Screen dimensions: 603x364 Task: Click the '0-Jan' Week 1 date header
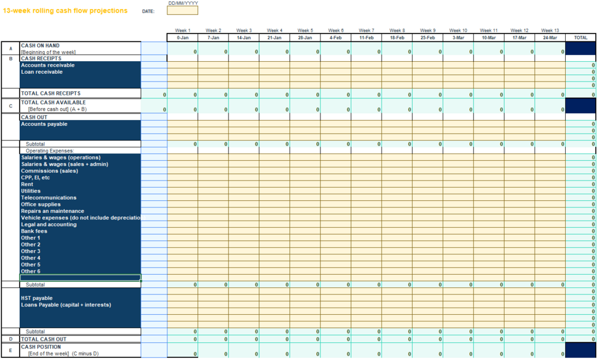coord(182,38)
